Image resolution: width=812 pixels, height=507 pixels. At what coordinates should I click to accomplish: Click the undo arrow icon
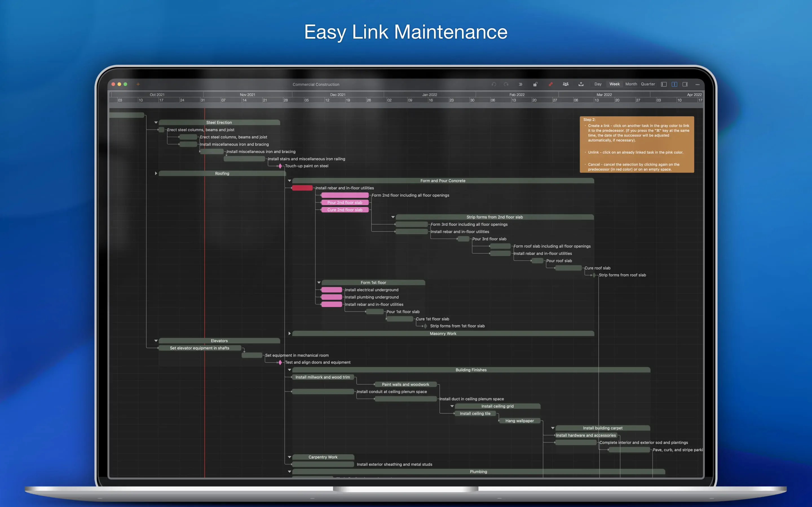pyautogui.click(x=494, y=84)
